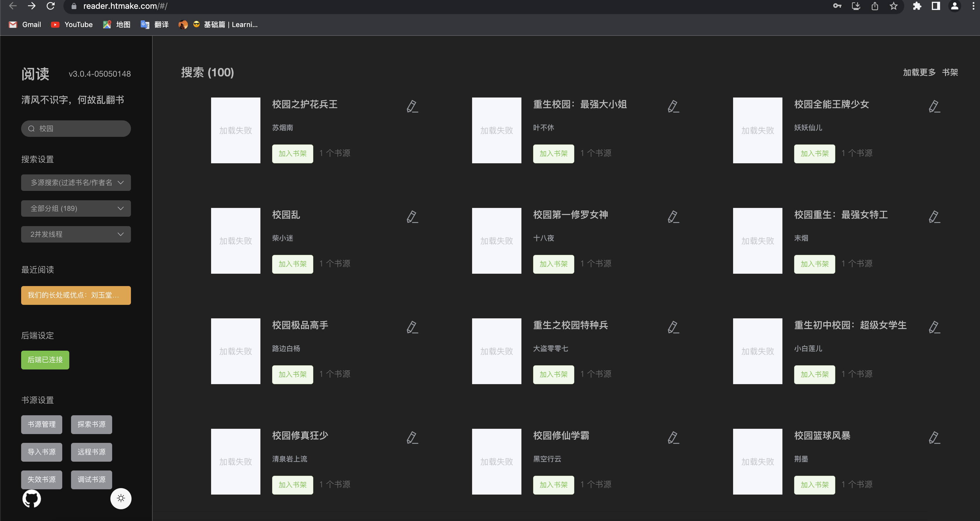Viewport: 980px width, 521px height.
Task: Toggle light/dark theme sun button
Action: point(121,498)
